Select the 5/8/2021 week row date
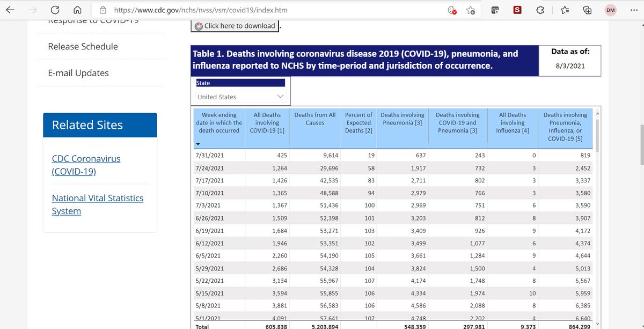 (208, 306)
